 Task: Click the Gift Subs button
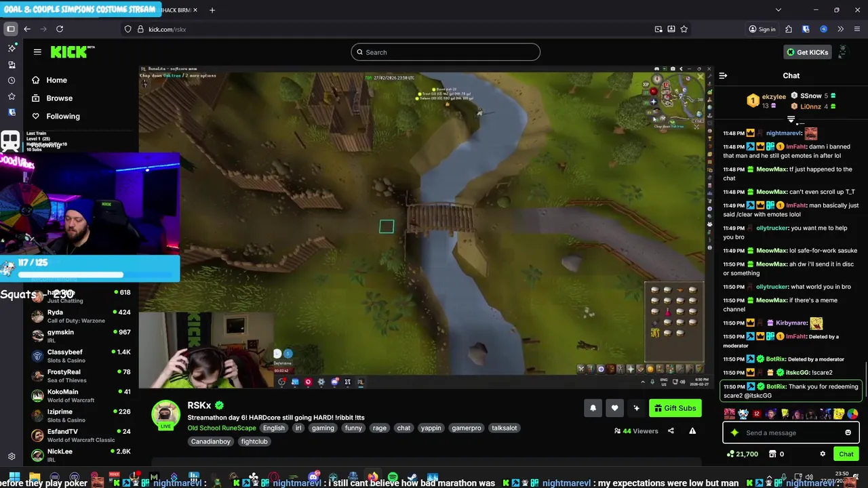tap(675, 408)
